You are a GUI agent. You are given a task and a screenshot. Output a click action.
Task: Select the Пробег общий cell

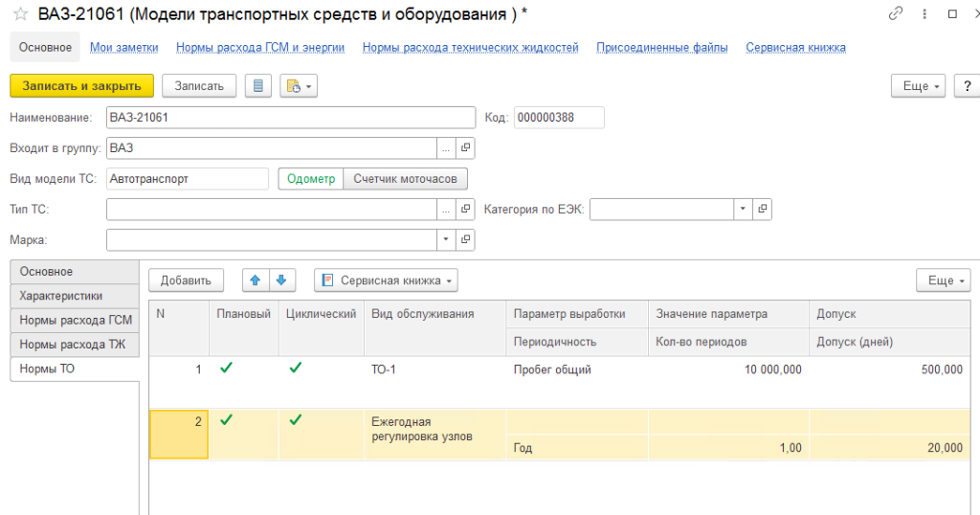click(577, 369)
